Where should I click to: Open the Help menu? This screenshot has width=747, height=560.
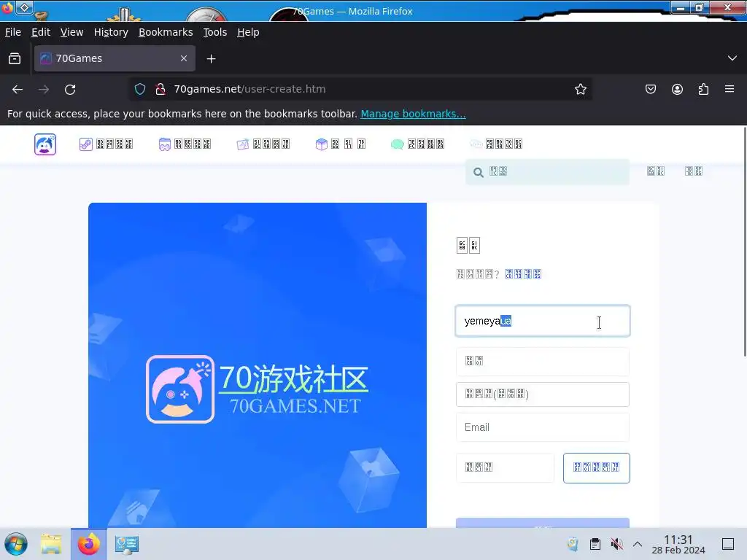pyautogui.click(x=248, y=32)
